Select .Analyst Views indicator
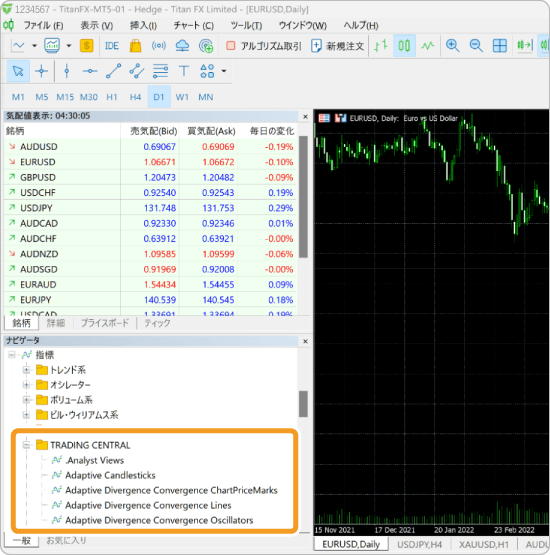 tap(94, 460)
